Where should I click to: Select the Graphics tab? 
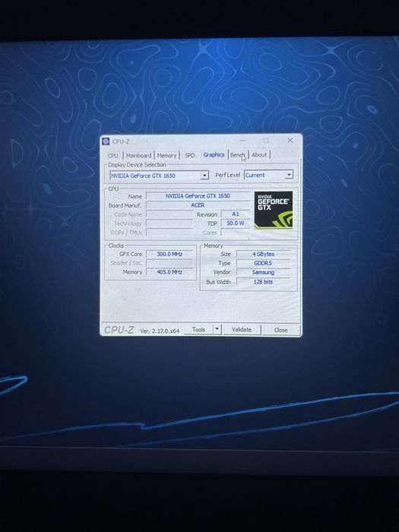point(214,155)
